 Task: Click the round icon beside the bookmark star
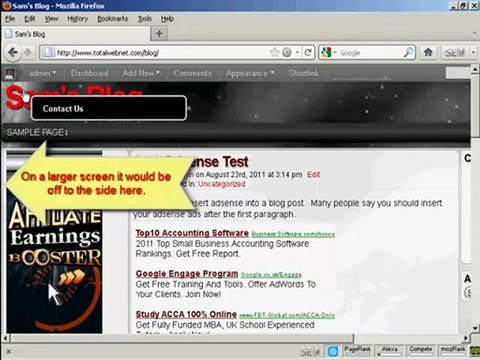click(287, 52)
